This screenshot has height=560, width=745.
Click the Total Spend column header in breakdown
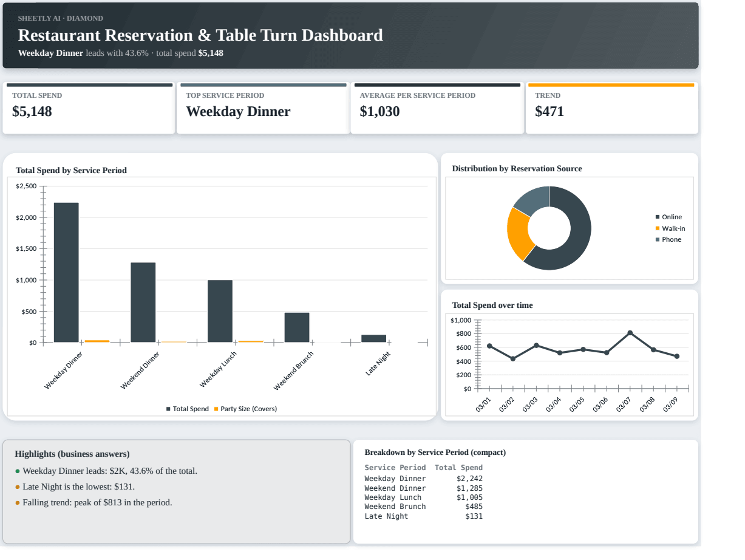click(x=459, y=468)
